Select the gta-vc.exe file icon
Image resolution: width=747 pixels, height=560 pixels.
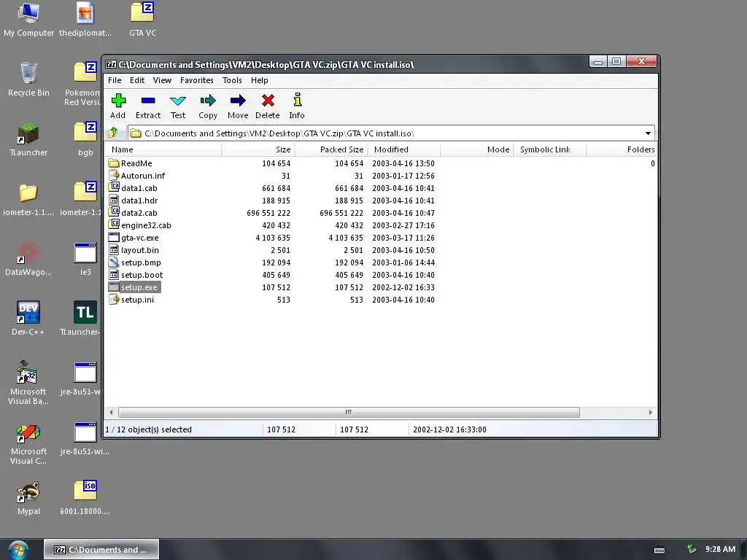tap(113, 238)
